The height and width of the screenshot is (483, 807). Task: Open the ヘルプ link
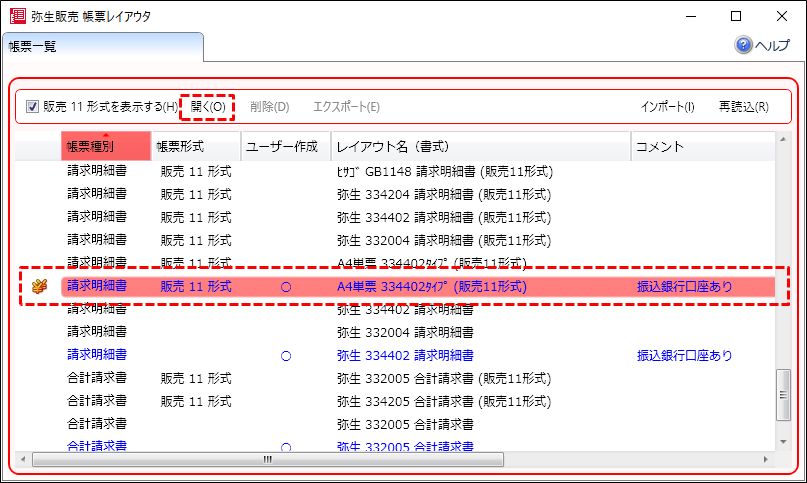coord(772,45)
